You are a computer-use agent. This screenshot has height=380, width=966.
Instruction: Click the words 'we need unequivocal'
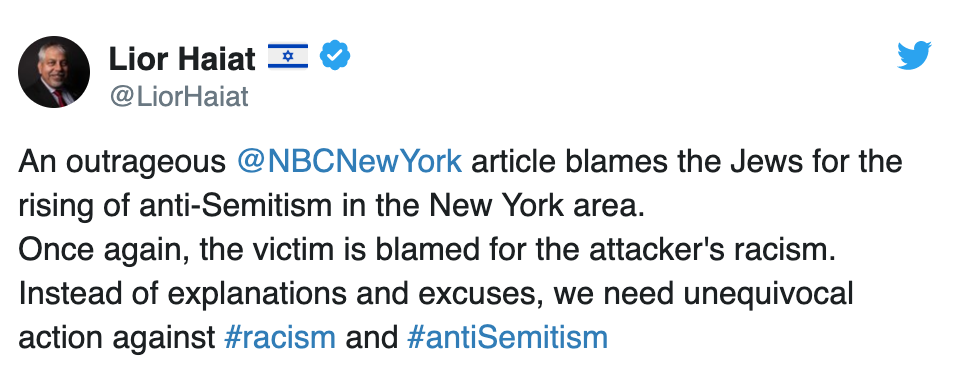(x=703, y=294)
